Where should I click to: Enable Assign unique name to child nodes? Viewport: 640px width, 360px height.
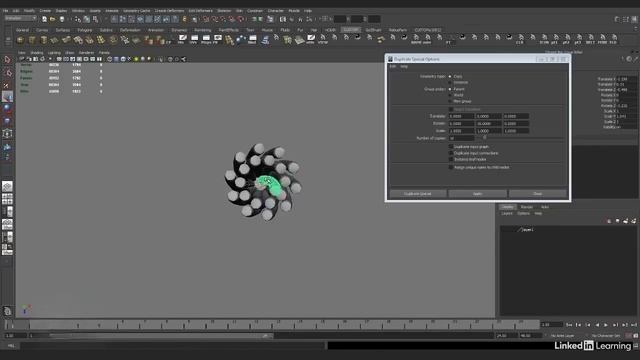coord(451,167)
